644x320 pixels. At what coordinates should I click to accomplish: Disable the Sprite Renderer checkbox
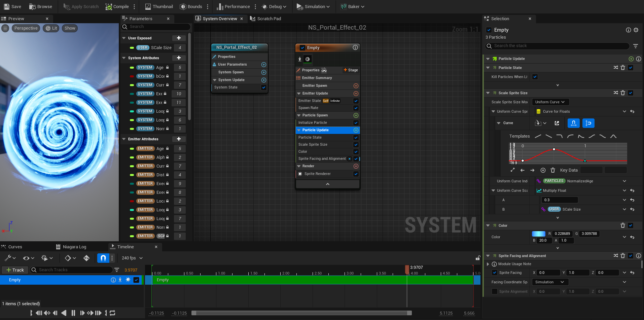(356, 174)
